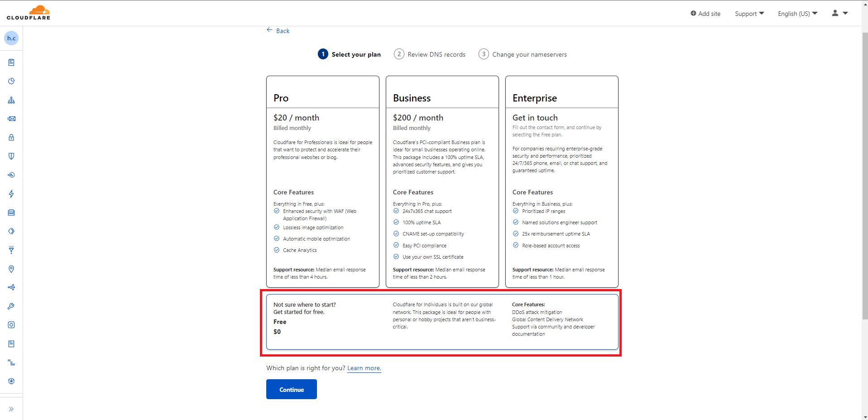Open the Speed lightning bolt icon
This screenshot has height=420, width=868.
[11, 194]
